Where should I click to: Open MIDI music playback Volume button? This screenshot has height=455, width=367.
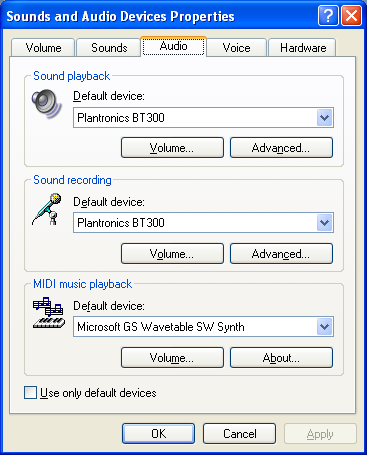(x=172, y=358)
